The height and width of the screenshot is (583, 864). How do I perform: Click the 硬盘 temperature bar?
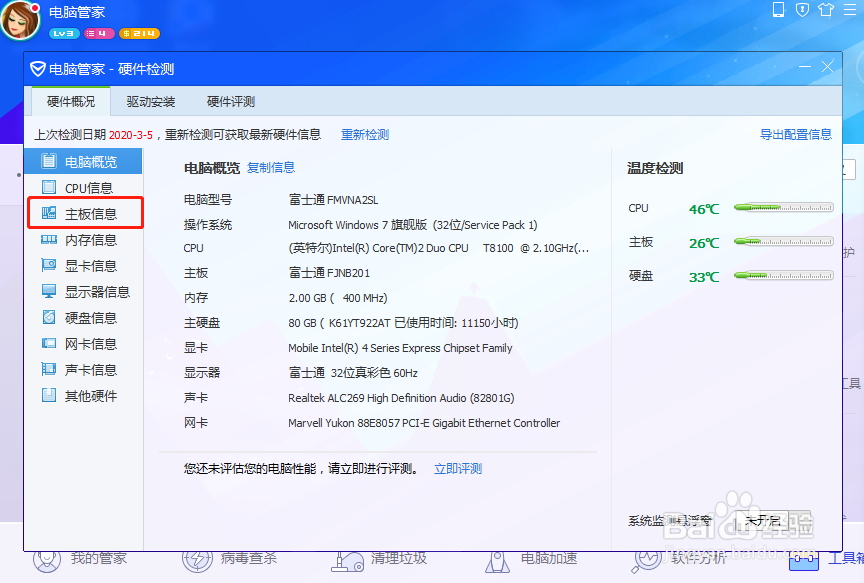(784, 276)
